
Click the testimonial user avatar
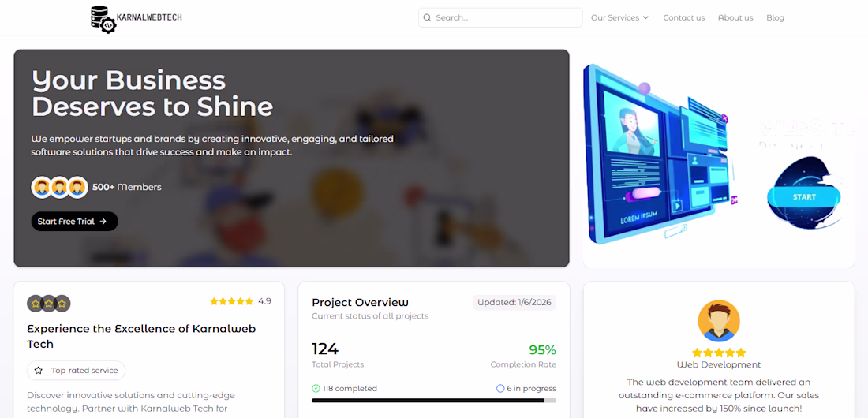719,321
